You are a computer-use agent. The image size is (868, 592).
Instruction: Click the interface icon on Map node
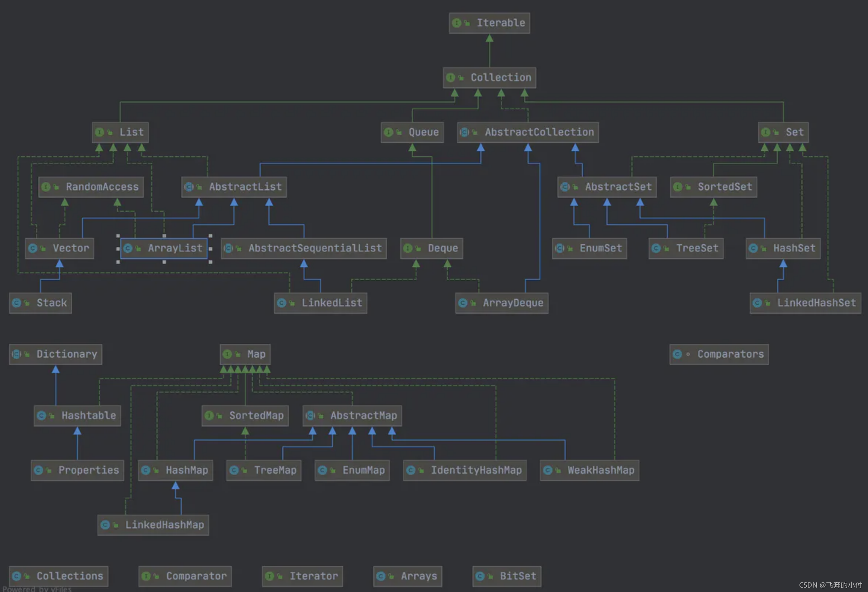tap(227, 354)
